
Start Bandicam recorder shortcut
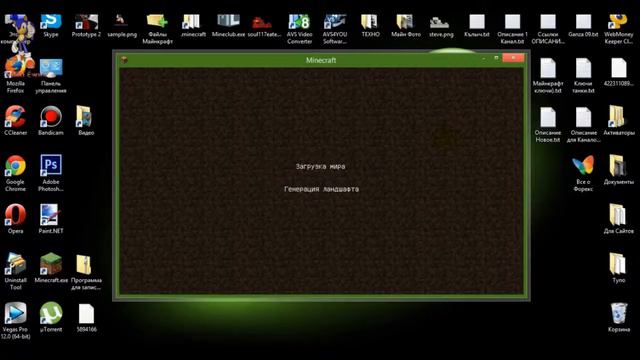coord(51,120)
